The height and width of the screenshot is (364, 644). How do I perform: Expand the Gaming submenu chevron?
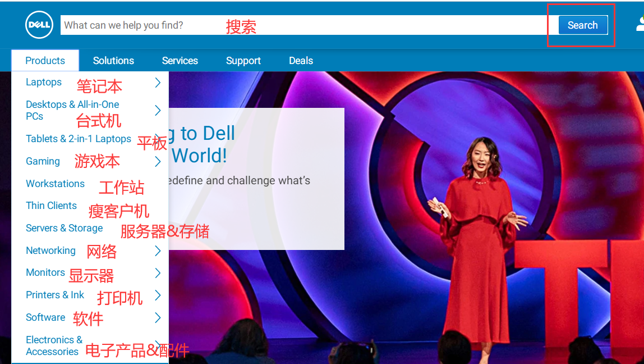point(158,162)
